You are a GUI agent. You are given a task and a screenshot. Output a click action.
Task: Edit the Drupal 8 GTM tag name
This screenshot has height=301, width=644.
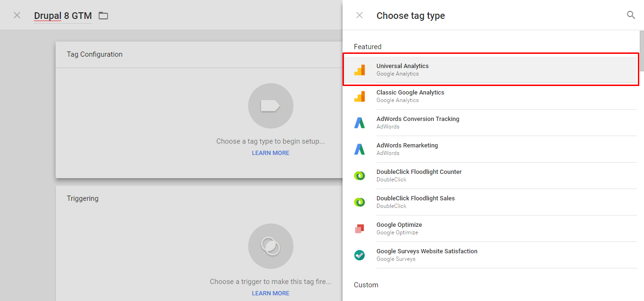[x=63, y=16]
